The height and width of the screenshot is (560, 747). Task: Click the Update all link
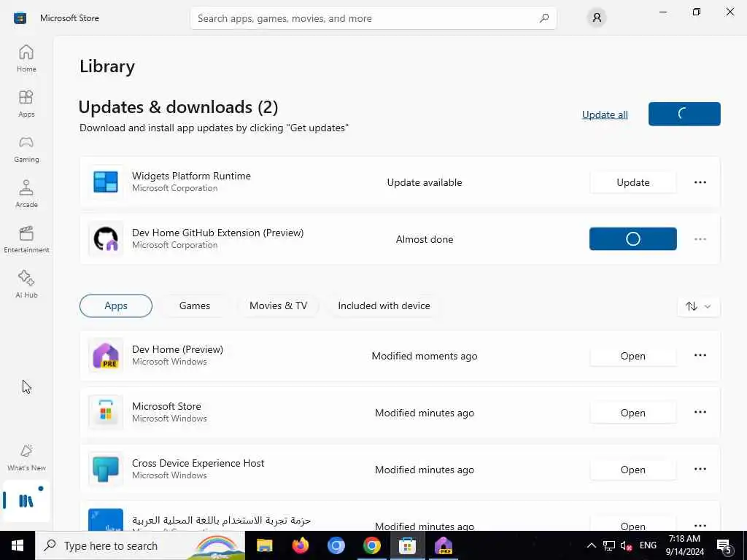605,114
